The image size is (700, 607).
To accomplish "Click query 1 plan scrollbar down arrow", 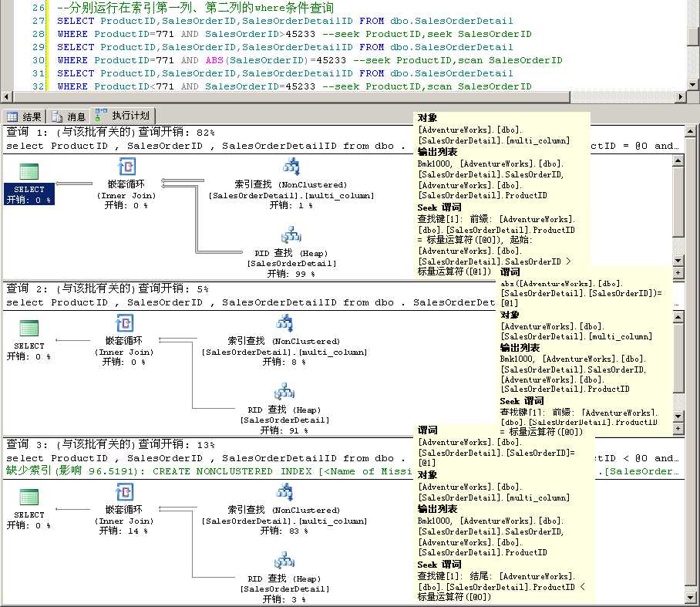I will click(x=678, y=261).
